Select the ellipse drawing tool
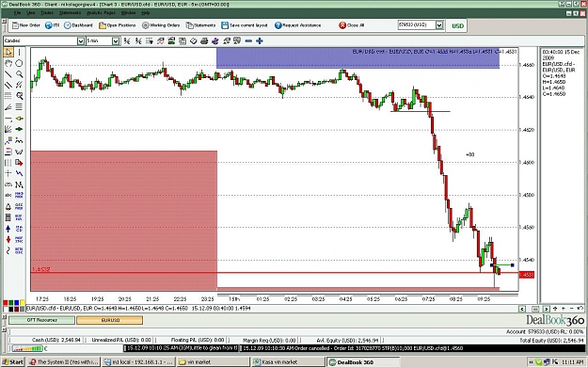Screen dimensions: 588x368 coord(19,63)
